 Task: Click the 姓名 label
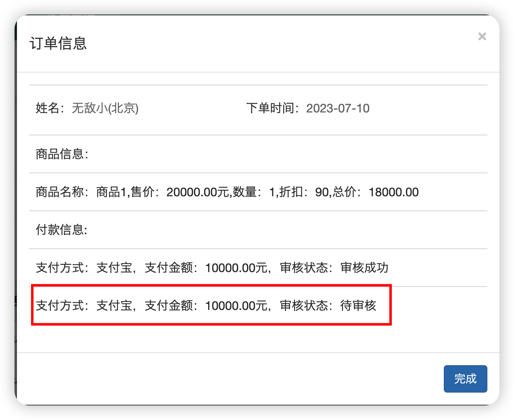(50, 108)
